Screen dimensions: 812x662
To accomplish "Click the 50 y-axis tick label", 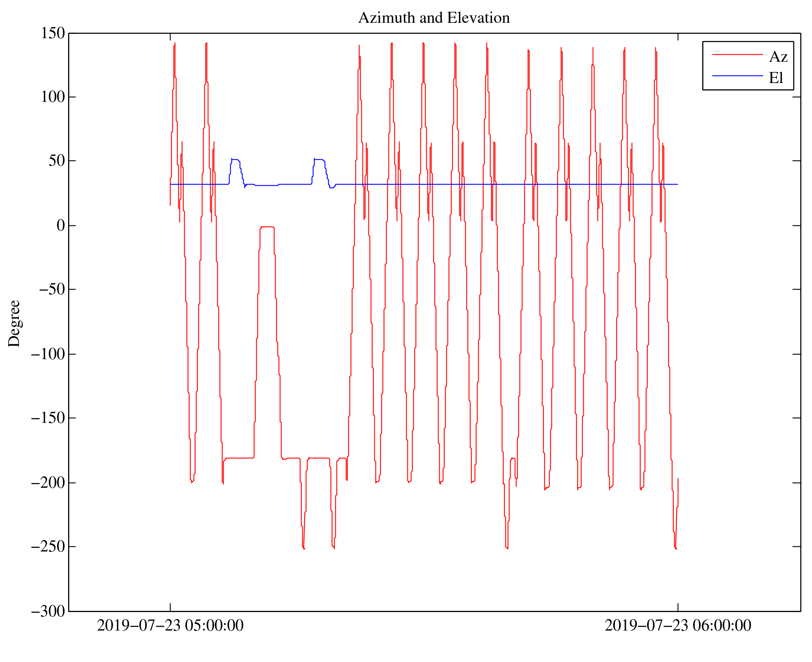I will (x=57, y=161).
